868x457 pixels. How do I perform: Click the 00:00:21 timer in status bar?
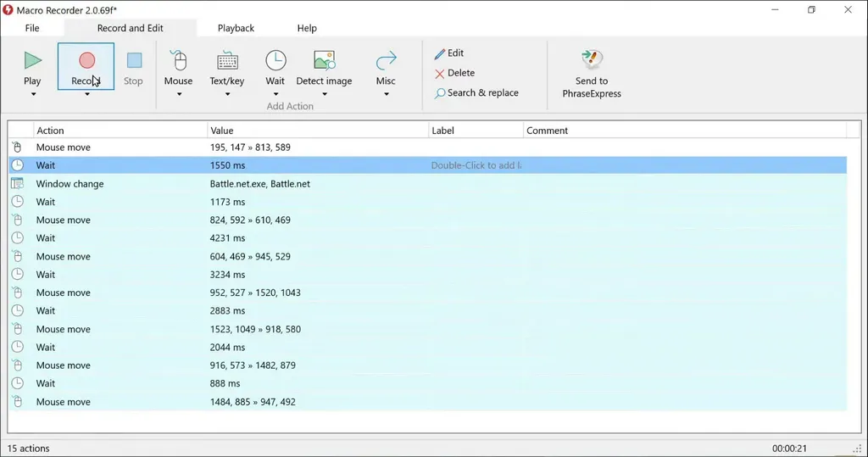(789, 449)
